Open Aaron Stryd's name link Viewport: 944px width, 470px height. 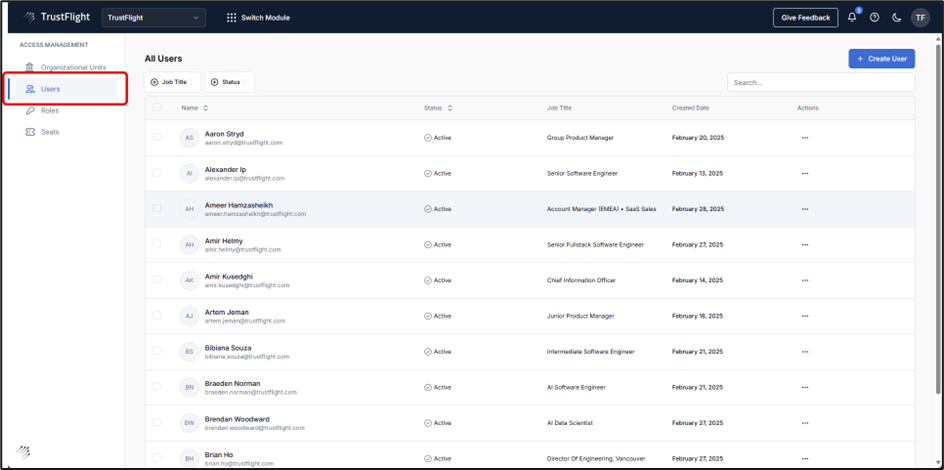pos(225,134)
